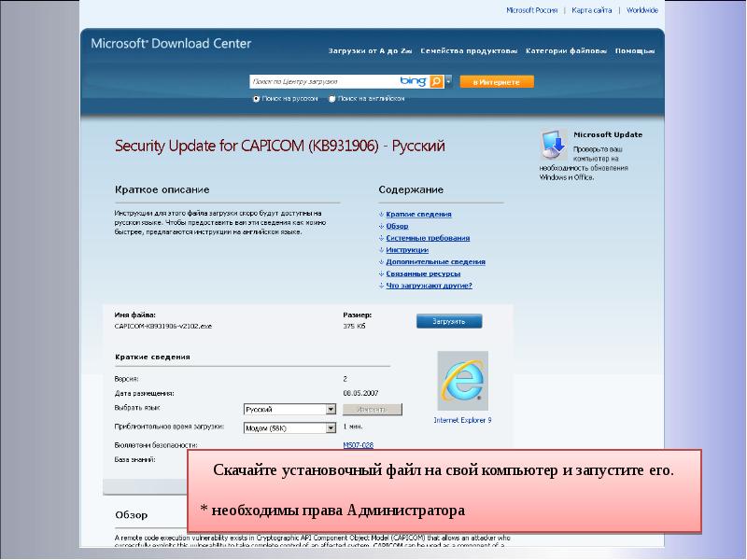Open the download speed dropdown Модем (56K)
Screen dimensions: 747x560
331,428
